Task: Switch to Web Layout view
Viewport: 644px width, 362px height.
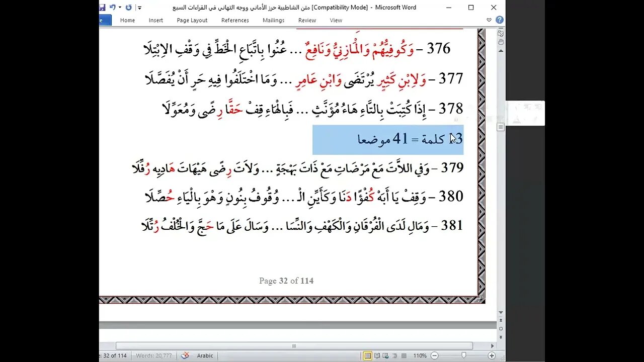Action: 386,355
